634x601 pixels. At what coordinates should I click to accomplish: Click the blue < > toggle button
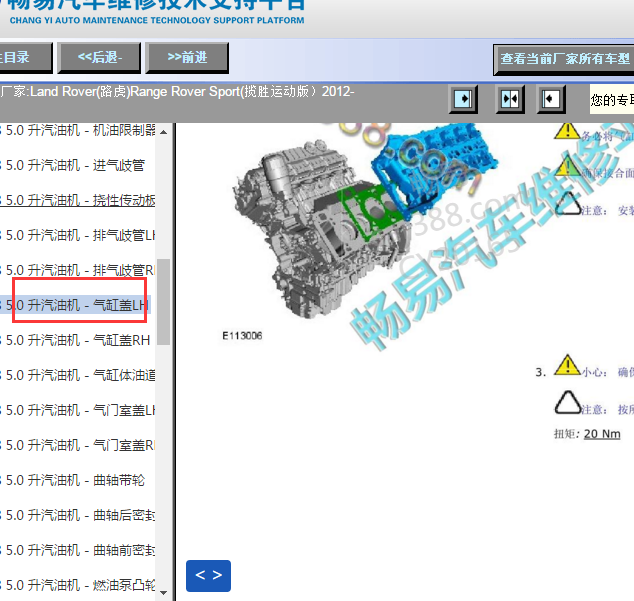208,576
